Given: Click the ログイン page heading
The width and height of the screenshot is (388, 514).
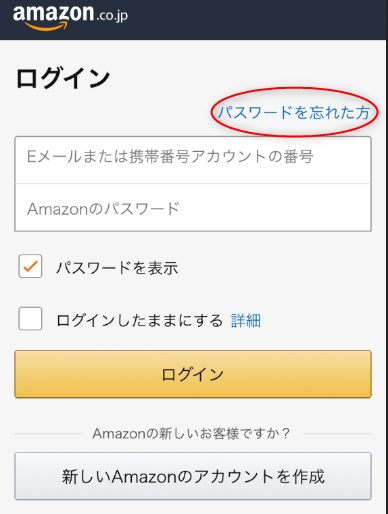Looking at the screenshot, I should [63, 78].
